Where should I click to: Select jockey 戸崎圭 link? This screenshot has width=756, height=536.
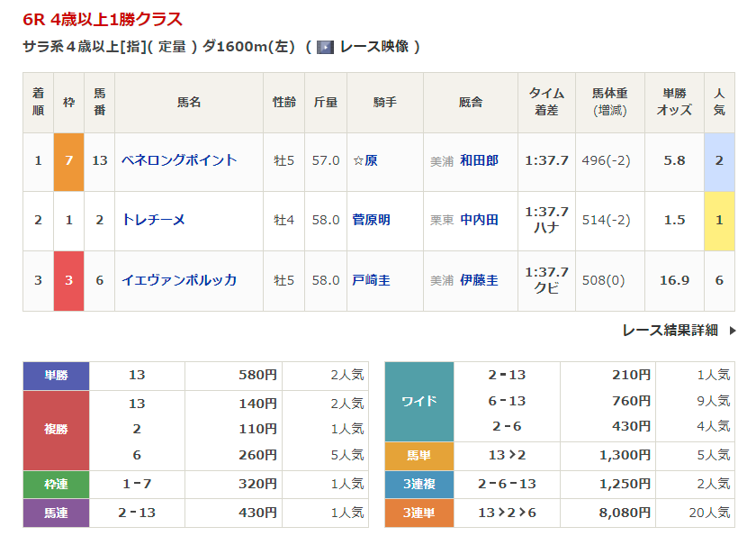371,280
